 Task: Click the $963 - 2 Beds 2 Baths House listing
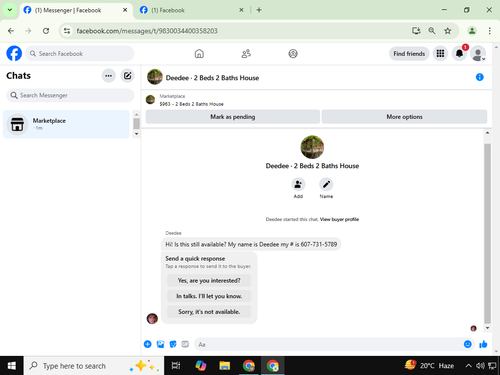point(191,104)
